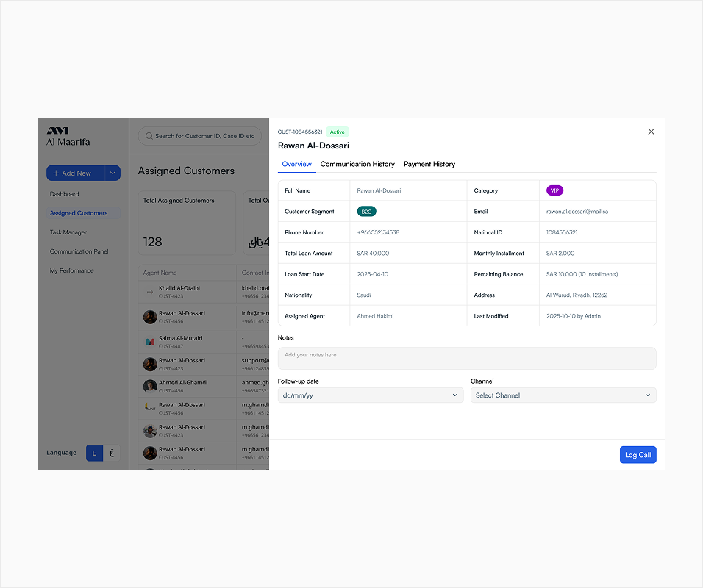
Task: Open the Select Channel dropdown
Action: tap(563, 395)
